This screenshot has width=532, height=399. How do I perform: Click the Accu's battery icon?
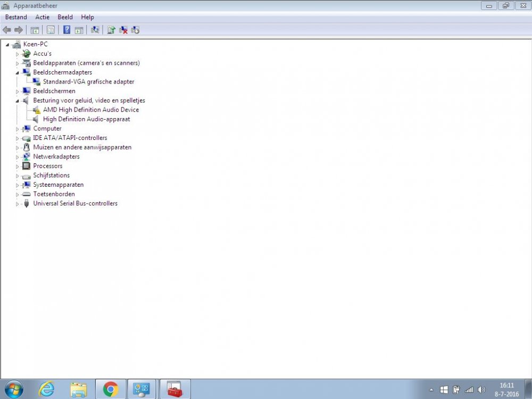click(x=26, y=54)
